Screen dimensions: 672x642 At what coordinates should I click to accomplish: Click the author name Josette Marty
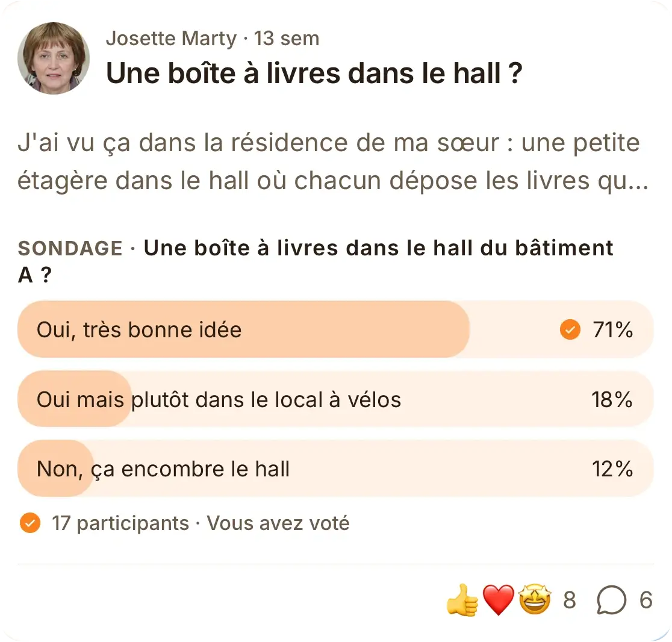[171, 39]
